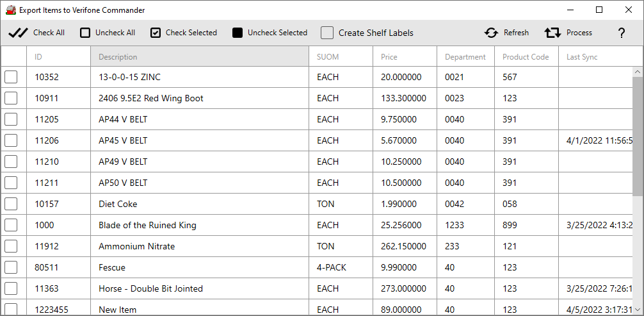Check the box for 13-0-0-15 ZINC row
The height and width of the screenshot is (316, 644).
click(12, 77)
